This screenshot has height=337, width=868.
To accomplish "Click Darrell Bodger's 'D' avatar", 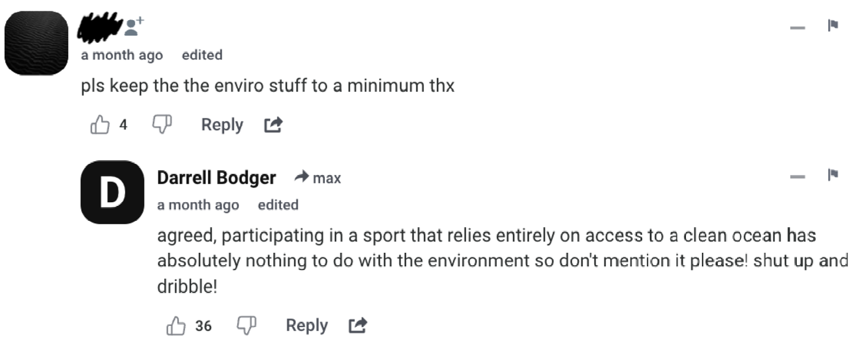I will click(113, 193).
